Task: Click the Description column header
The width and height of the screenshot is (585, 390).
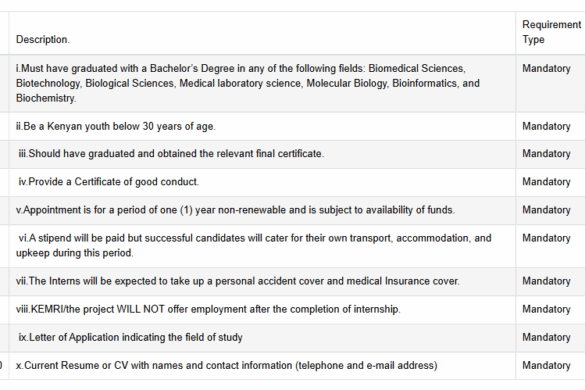Action: 43,40
